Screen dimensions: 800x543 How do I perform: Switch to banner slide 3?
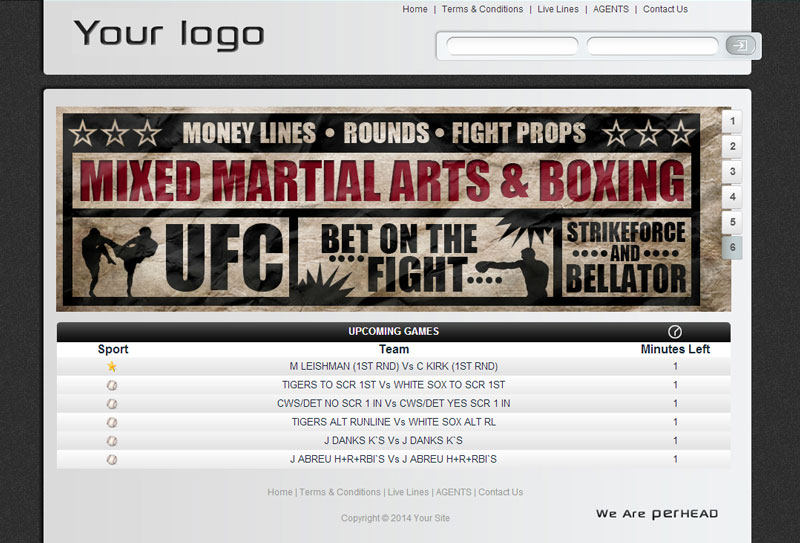coord(732,171)
